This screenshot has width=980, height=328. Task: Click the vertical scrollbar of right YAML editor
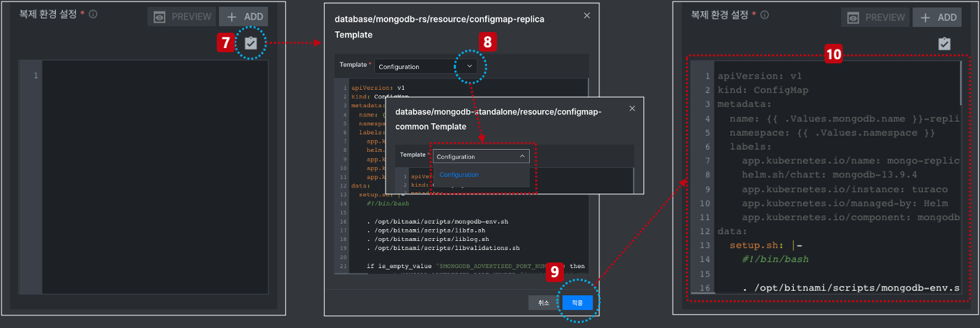[961, 84]
